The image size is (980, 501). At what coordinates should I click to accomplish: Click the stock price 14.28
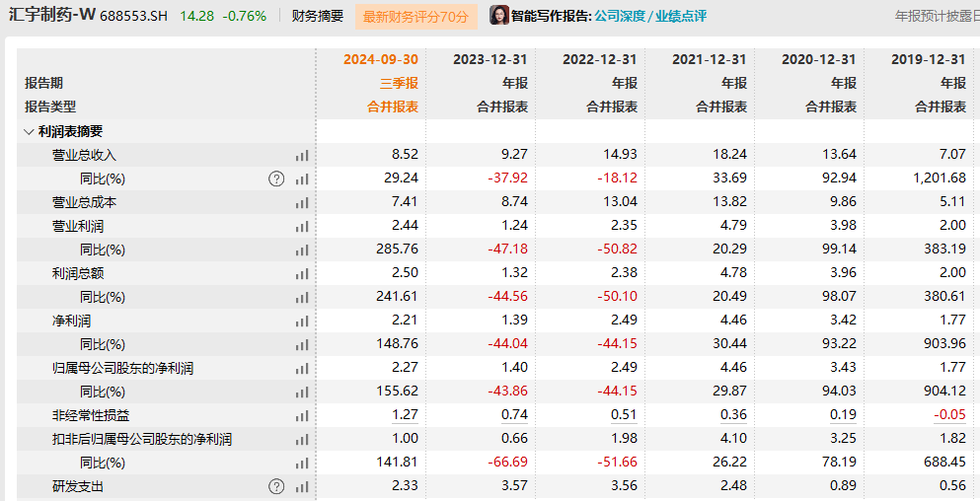196,16
